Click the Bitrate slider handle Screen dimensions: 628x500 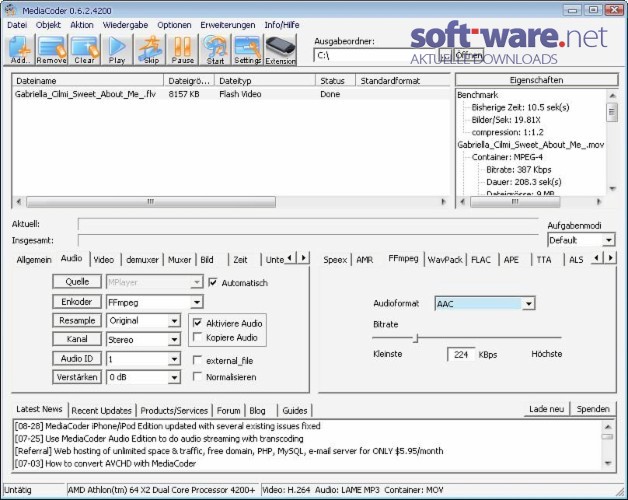pos(416,338)
